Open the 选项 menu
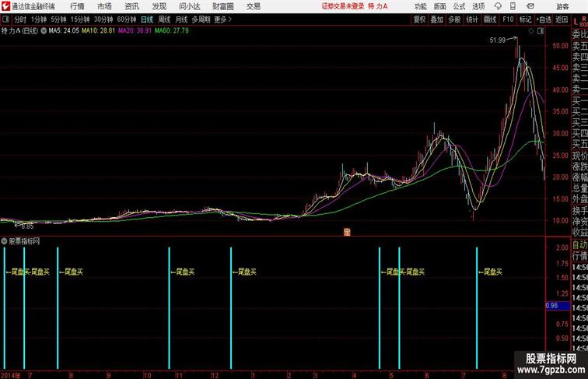The image size is (588, 379). [478, 6]
